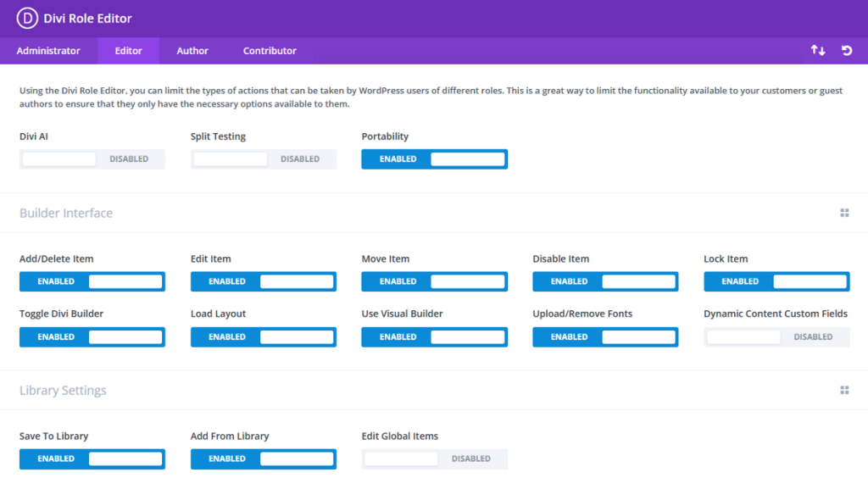Click the grid icon beside Builder Interface
This screenshot has height=489, width=868.
click(844, 213)
